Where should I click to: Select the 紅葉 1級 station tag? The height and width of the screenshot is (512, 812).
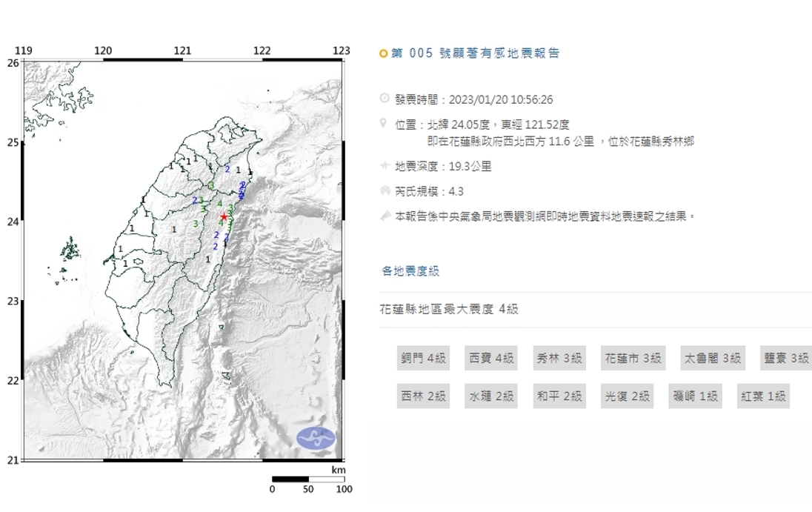pyautogui.click(x=762, y=396)
